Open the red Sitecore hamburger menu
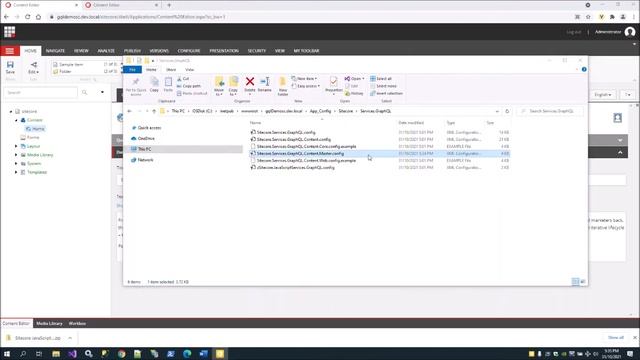640x360 pixels. coord(9,51)
